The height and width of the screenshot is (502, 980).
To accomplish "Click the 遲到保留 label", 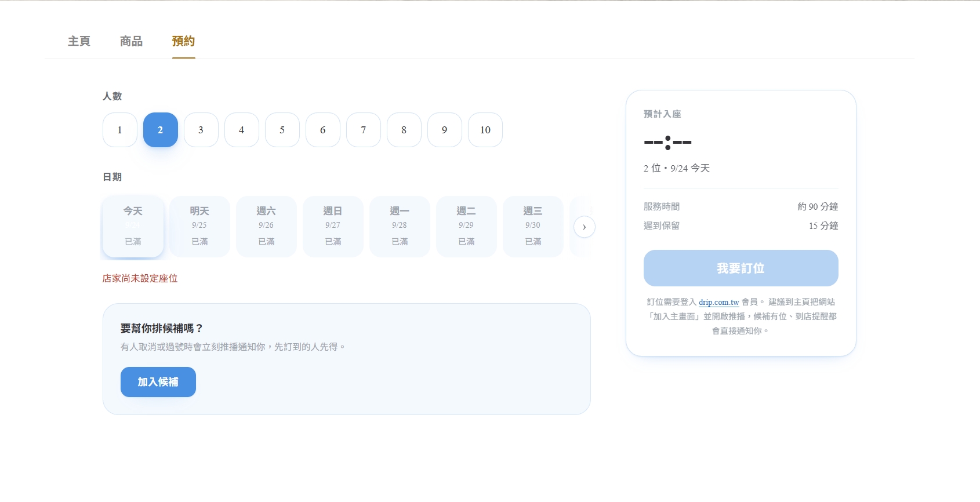I will coord(662,225).
